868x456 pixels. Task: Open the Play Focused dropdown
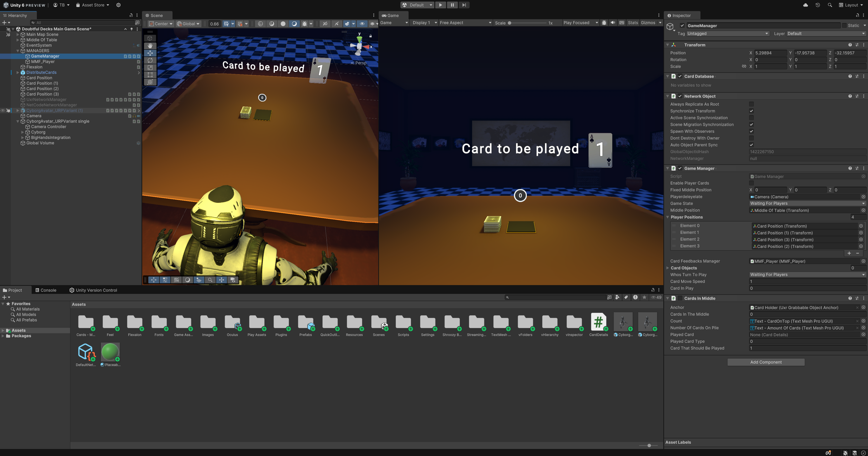click(581, 23)
